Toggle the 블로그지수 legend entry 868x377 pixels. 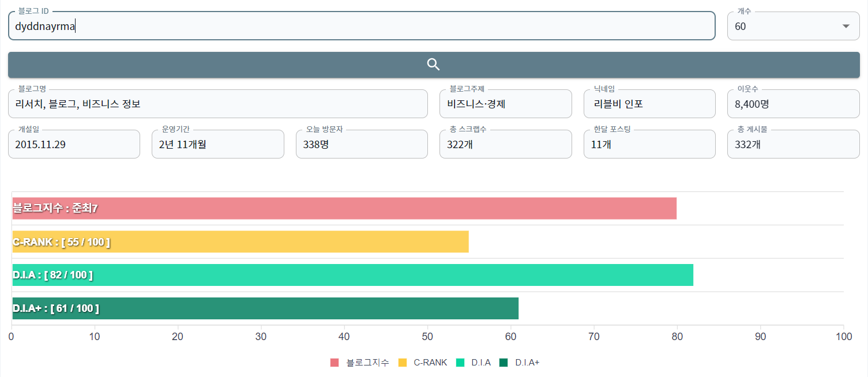(358, 362)
